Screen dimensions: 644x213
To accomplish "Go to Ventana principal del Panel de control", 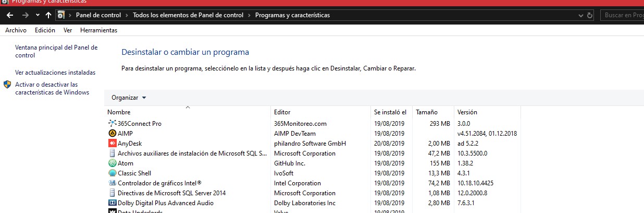I will pyautogui.click(x=56, y=51).
